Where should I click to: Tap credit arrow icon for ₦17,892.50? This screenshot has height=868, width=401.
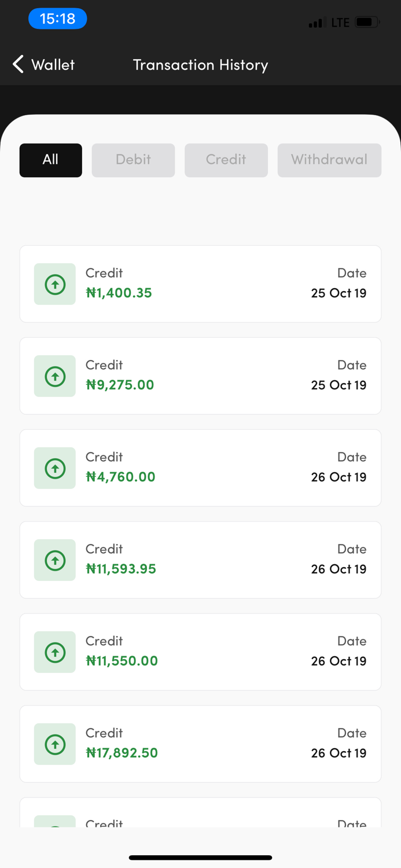[x=55, y=744]
